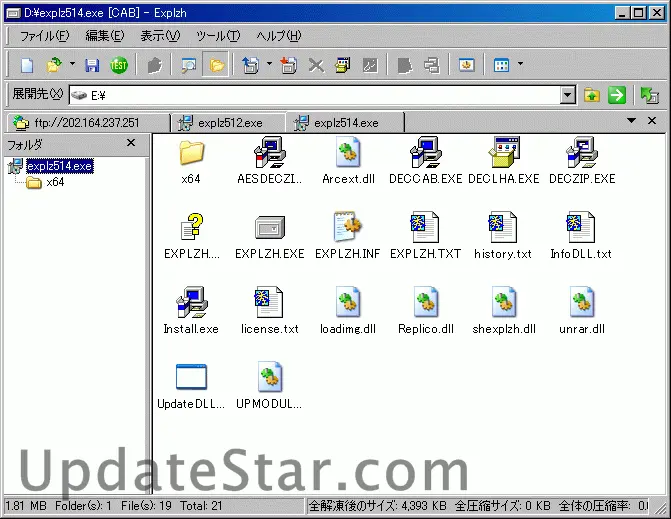The image size is (671, 519).
Task: Click the E:¥ extraction path field
Action: click(315, 95)
